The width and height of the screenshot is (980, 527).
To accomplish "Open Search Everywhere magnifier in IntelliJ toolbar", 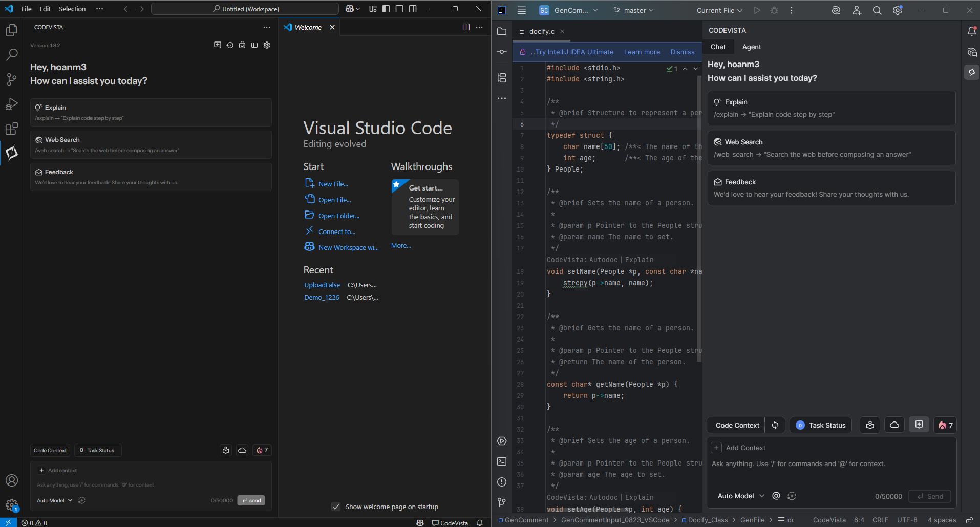I will 877,10.
